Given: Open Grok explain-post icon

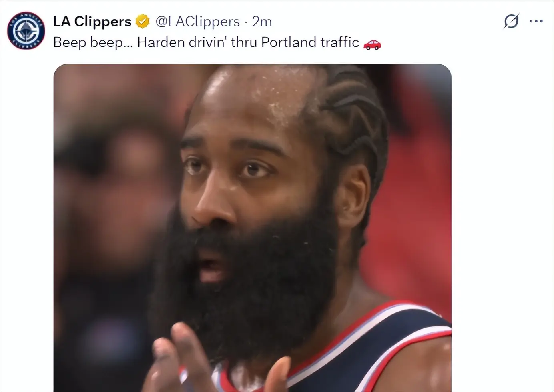Looking at the screenshot, I should 511,21.
